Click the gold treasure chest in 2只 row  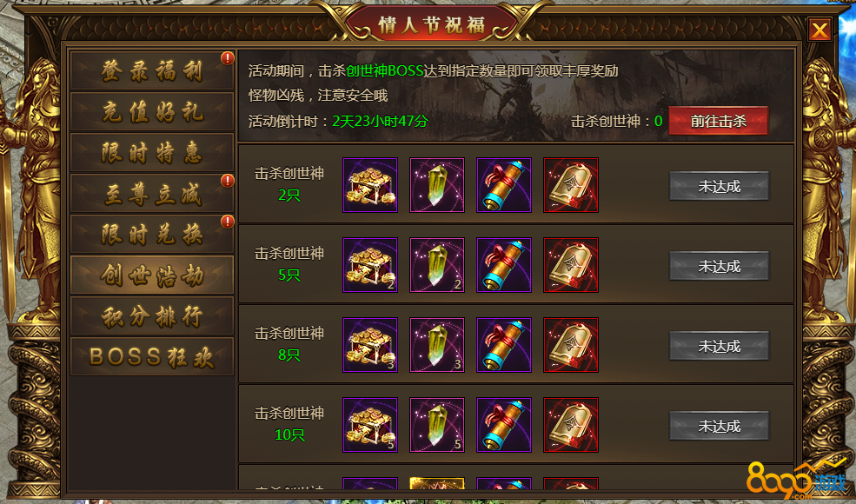(370, 185)
